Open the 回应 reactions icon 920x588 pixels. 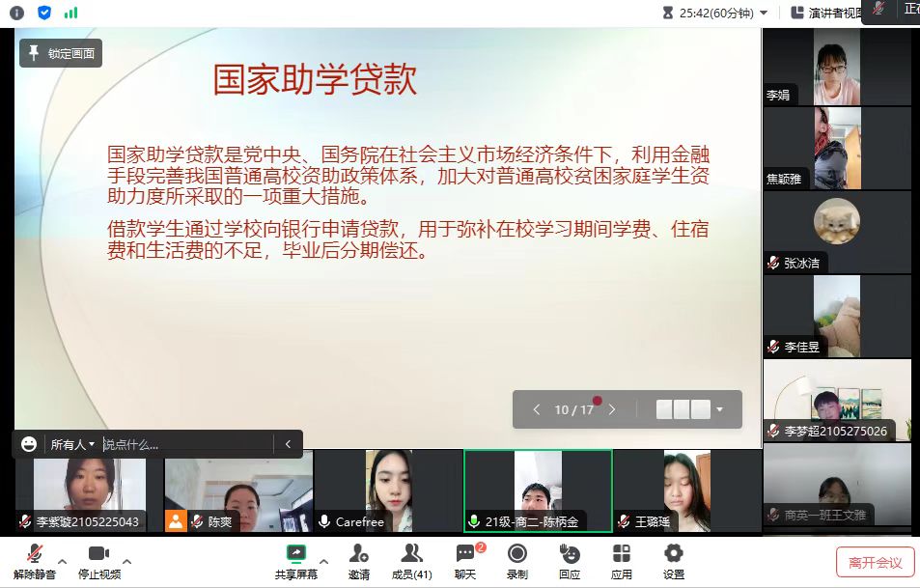point(569,560)
